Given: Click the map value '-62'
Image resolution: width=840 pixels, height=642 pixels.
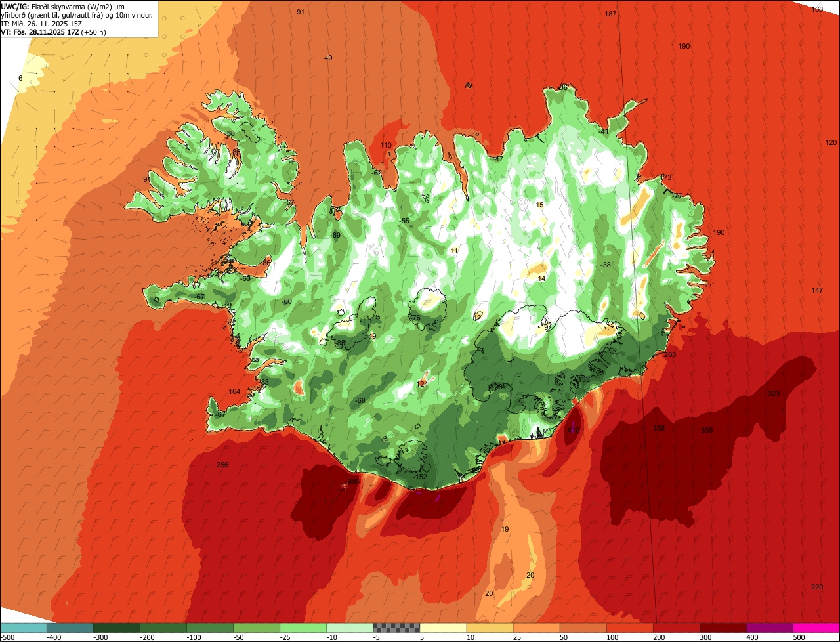Looking at the screenshot, I should click(376, 173).
